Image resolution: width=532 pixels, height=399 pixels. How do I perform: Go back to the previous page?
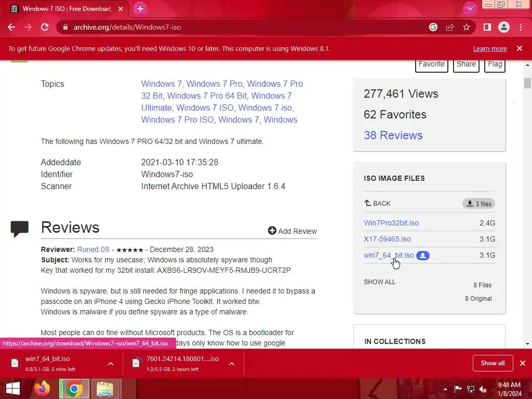coord(11,27)
